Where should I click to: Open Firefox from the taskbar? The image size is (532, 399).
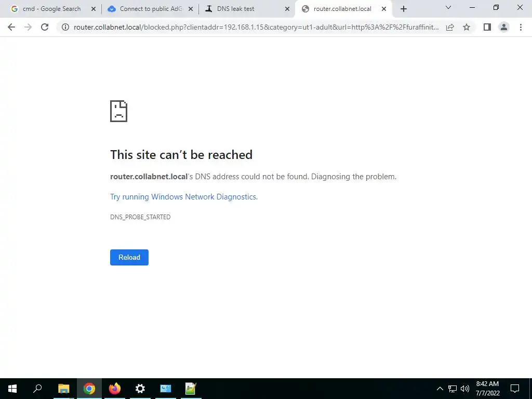115,389
